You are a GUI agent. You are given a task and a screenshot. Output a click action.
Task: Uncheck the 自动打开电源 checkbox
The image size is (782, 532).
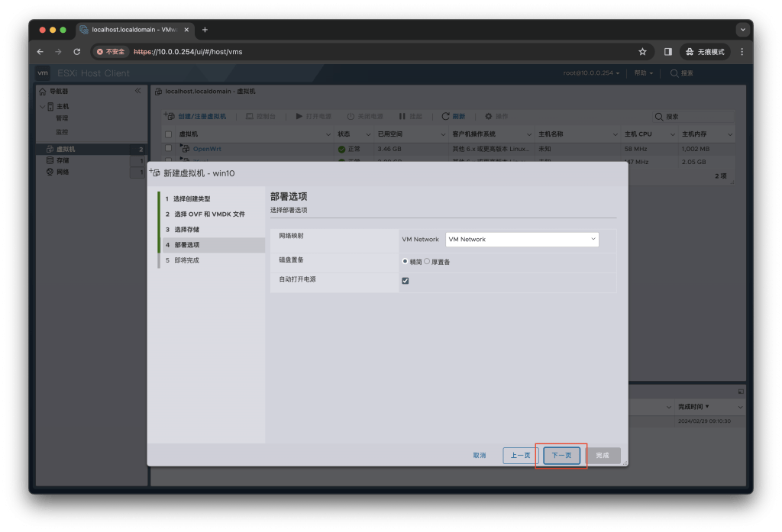coord(405,280)
